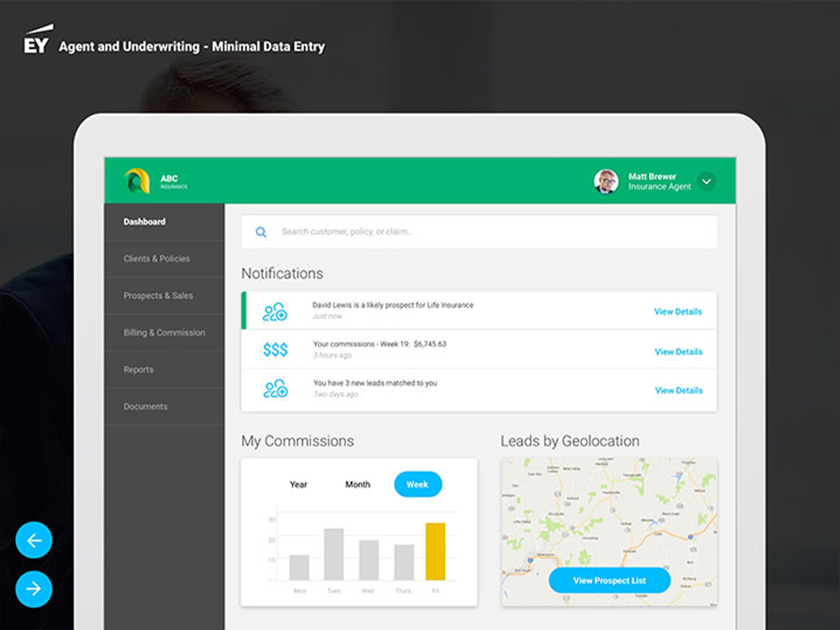Click the search magnifier icon
The width and height of the screenshot is (840, 630).
pyautogui.click(x=261, y=232)
